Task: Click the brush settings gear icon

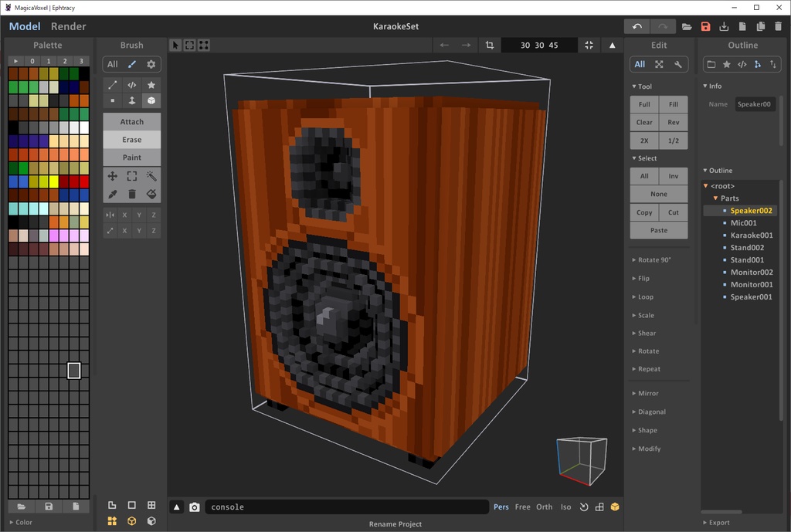Action: pos(151,64)
